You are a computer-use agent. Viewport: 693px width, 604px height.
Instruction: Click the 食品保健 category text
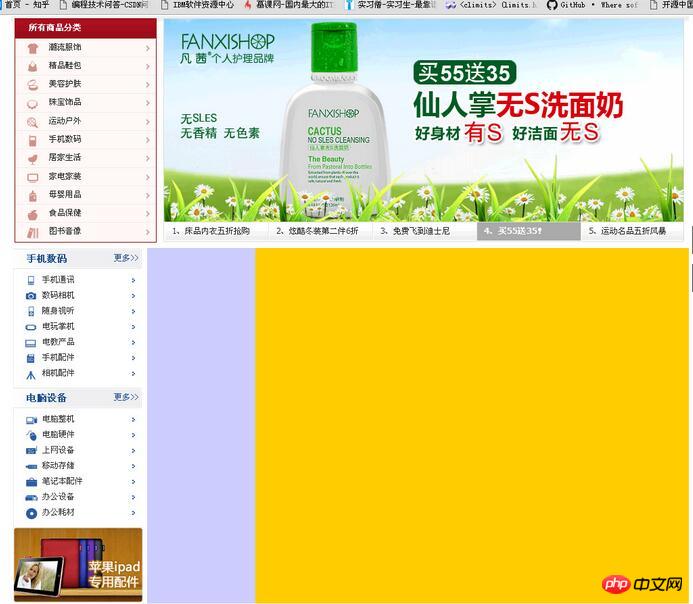(x=65, y=213)
